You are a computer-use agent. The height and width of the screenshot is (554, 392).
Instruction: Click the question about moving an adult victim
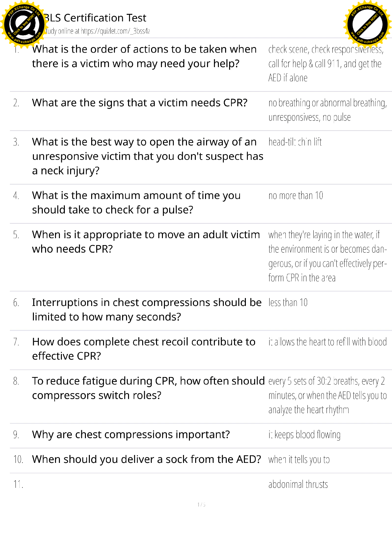click(x=146, y=242)
